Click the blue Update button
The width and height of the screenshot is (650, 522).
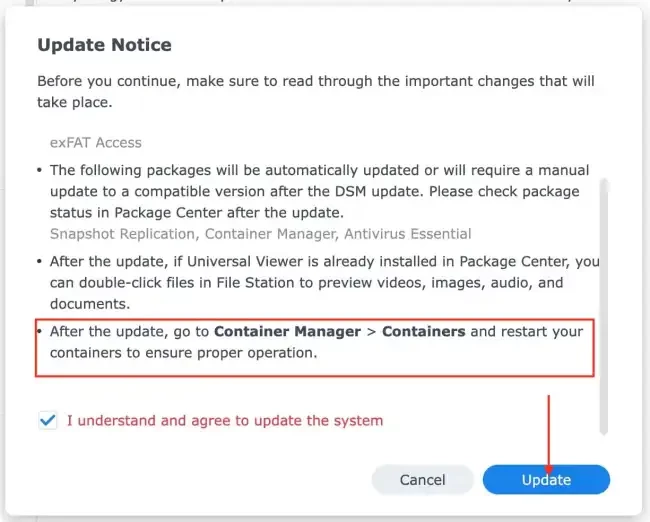coord(546,480)
